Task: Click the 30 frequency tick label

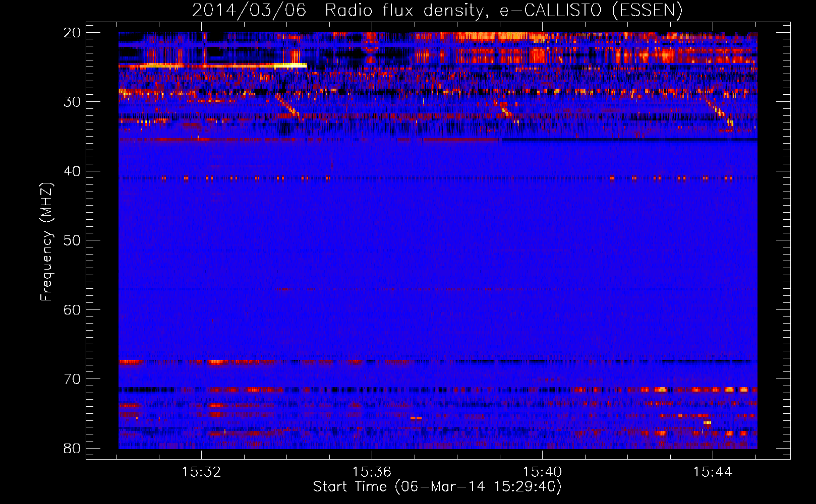Action: (x=72, y=102)
